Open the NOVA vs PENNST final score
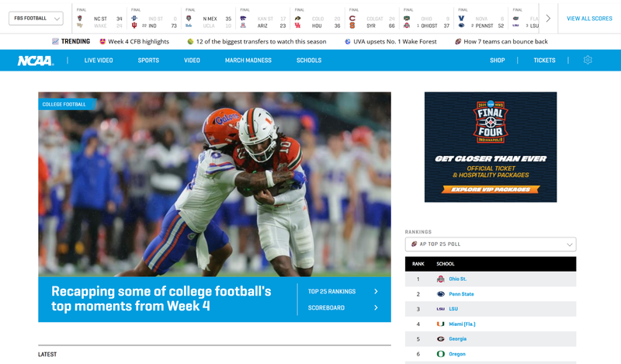621x364 pixels. (480, 19)
